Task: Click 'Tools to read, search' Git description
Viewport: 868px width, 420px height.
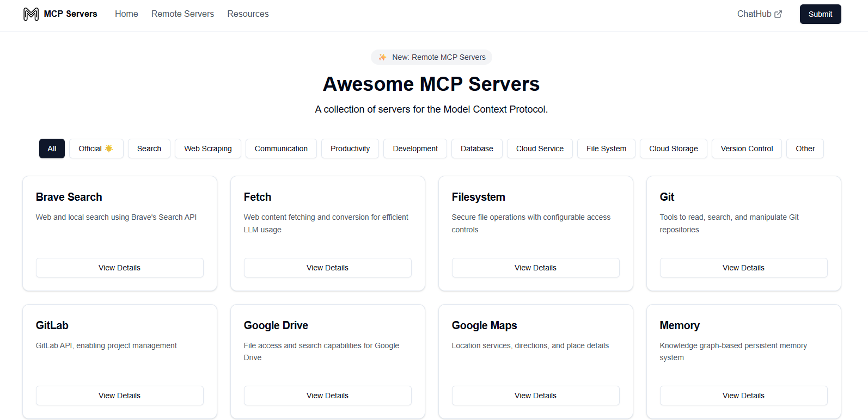Action: click(x=729, y=223)
